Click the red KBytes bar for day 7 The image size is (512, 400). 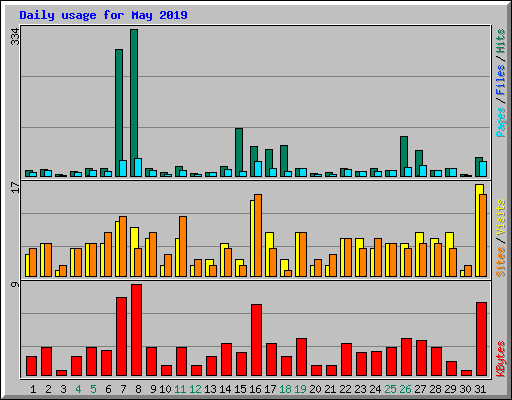click(121, 337)
